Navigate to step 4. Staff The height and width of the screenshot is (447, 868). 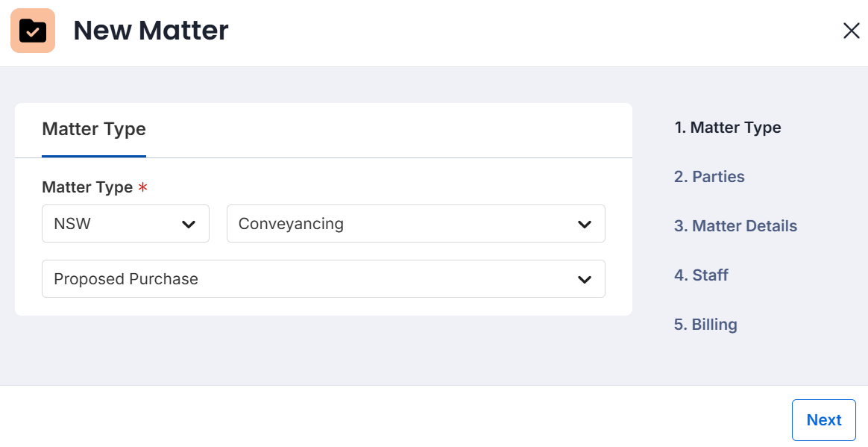[701, 275]
